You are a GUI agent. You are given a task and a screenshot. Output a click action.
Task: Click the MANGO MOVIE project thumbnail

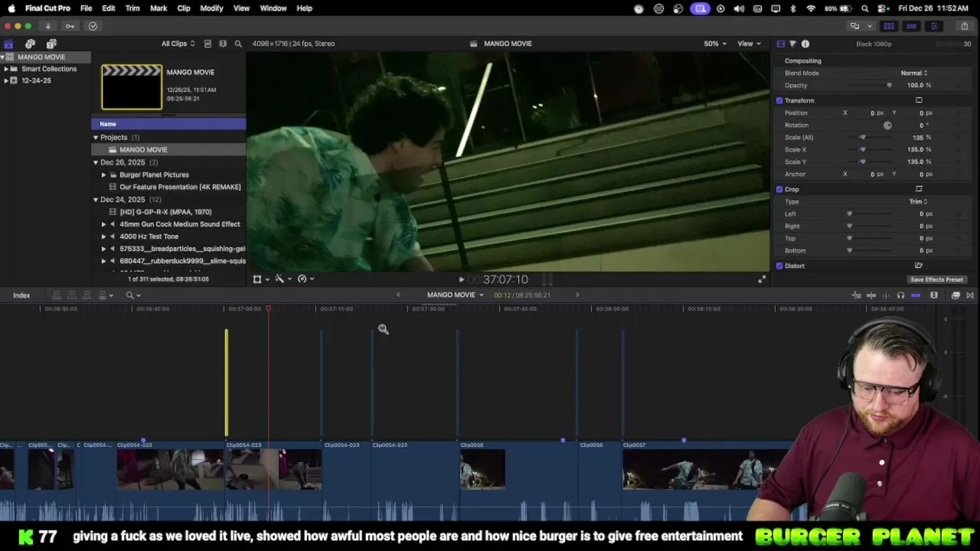(x=132, y=87)
